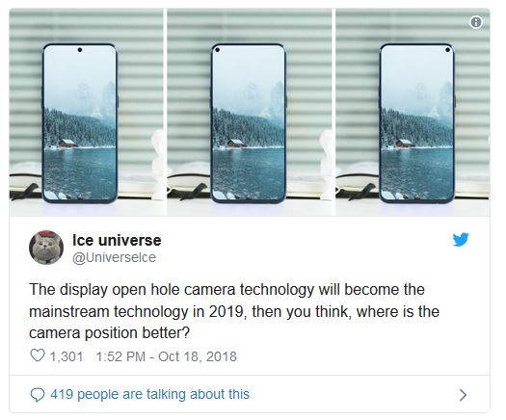The image size is (506, 420).
Task: Open the Ice universe profile name
Action: tap(117, 240)
